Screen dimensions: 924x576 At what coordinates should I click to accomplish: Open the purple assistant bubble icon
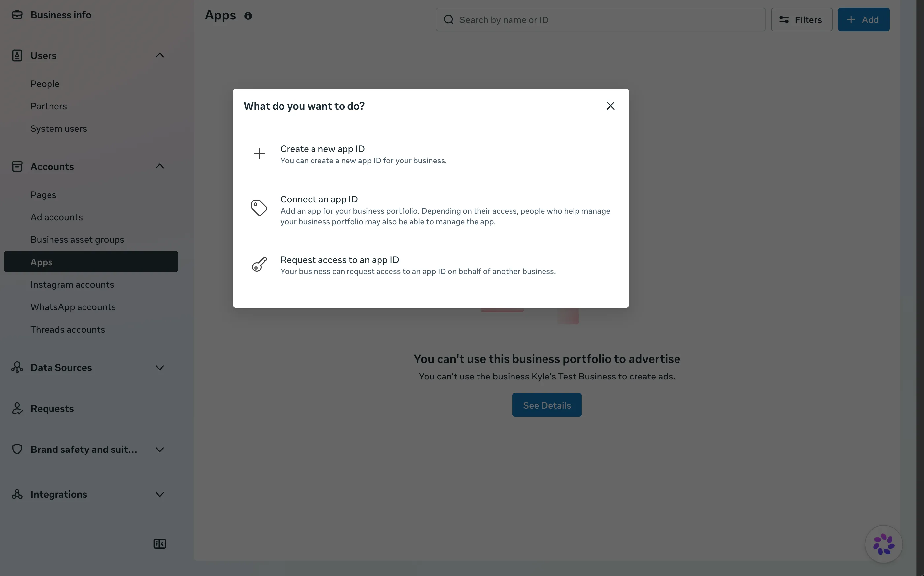pyautogui.click(x=884, y=544)
